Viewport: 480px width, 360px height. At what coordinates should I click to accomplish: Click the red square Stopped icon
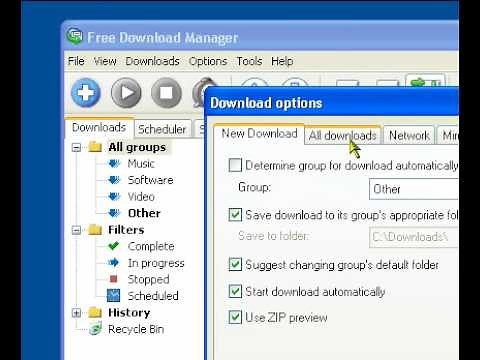point(113,279)
